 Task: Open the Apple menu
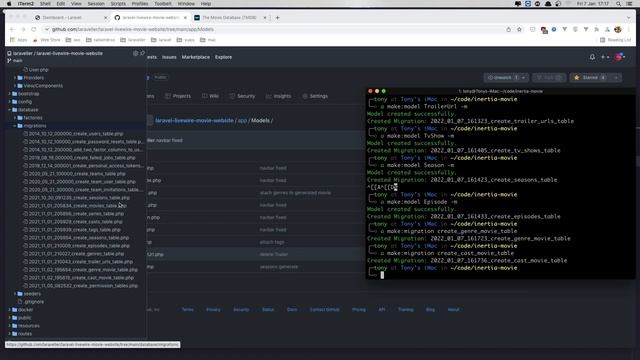[9, 4]
